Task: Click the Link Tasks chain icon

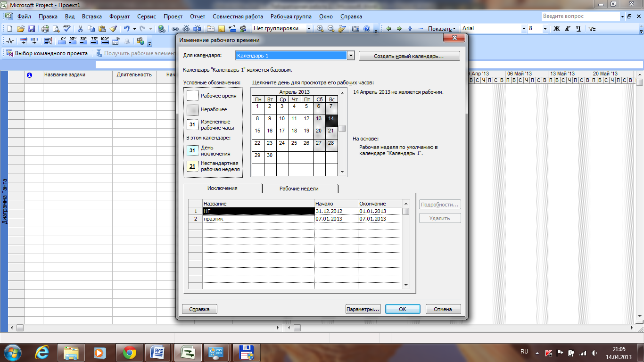Action: tap(175, 29)
